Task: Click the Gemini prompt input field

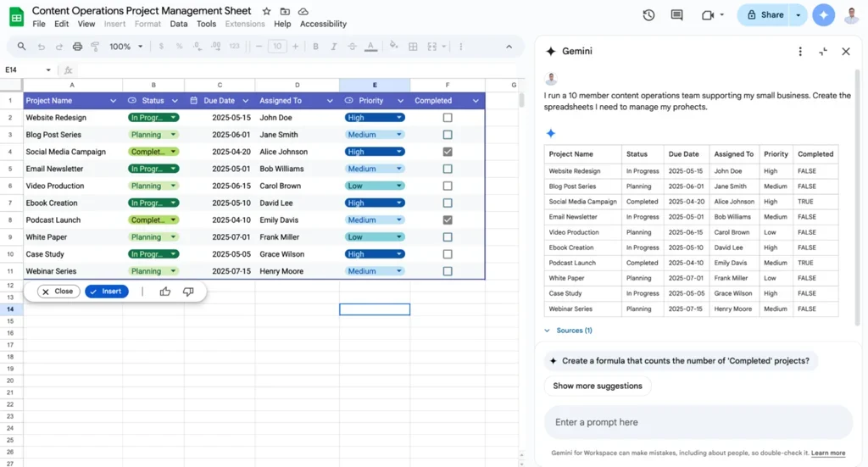Action: click(698, 422)
